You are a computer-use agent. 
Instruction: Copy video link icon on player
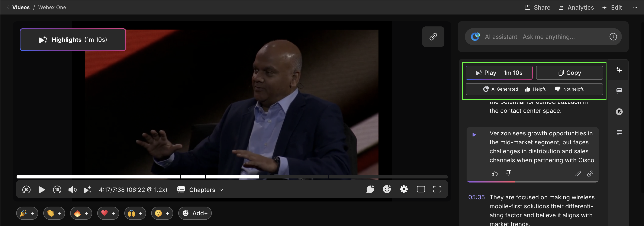click(x=433, y=37)
